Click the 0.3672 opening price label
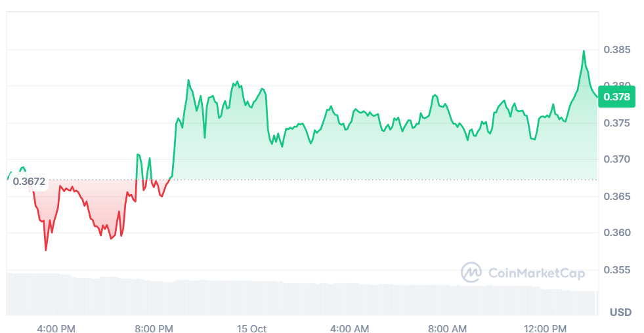644x333 pixels. tap(30, 182)
